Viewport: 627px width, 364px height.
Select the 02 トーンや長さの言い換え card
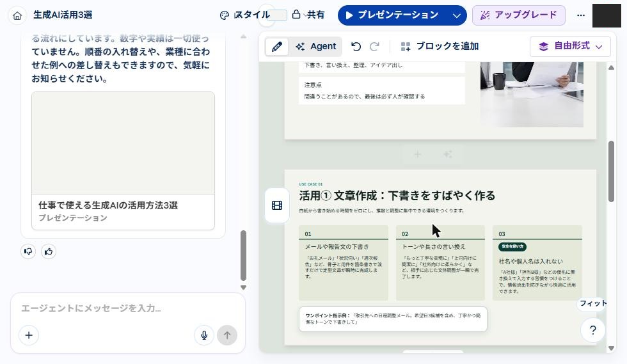pos(440,263)
